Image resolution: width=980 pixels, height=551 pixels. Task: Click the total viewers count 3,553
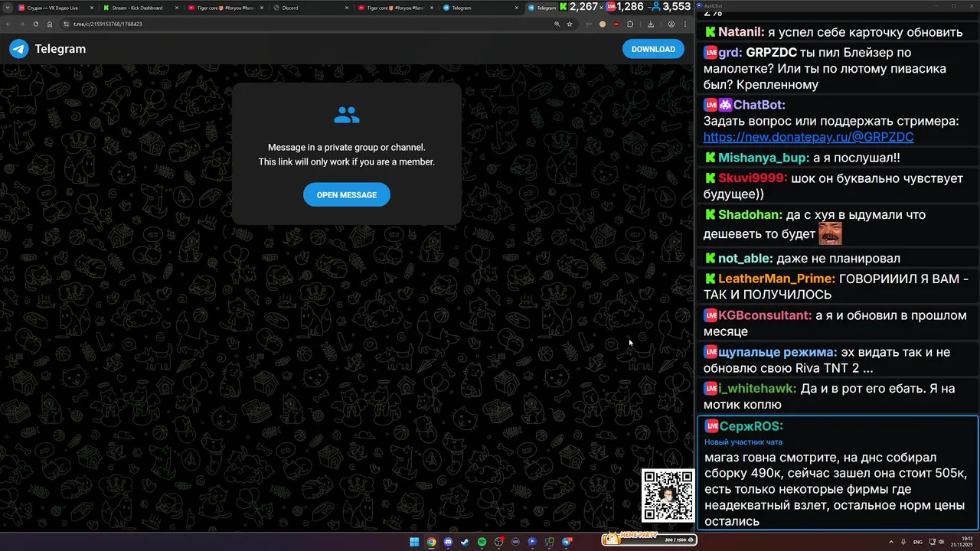coord(671,7)
